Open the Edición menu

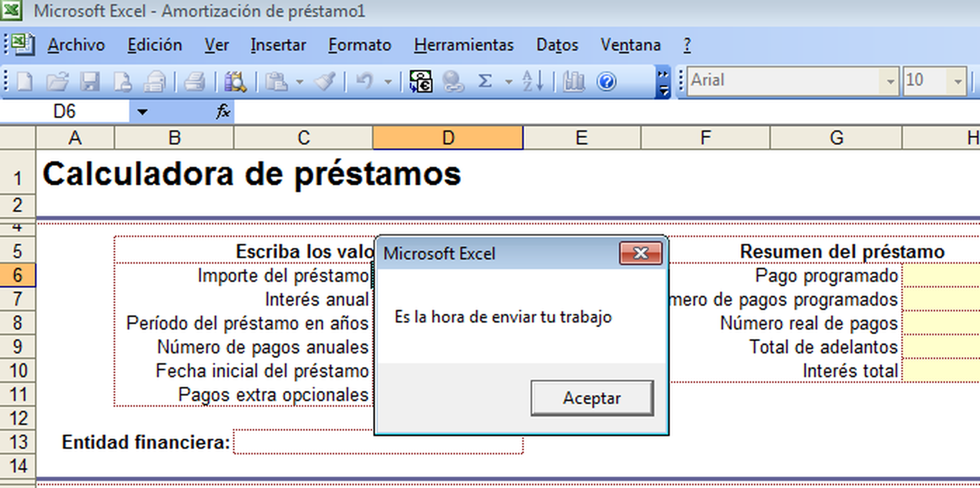coord(155,45)
